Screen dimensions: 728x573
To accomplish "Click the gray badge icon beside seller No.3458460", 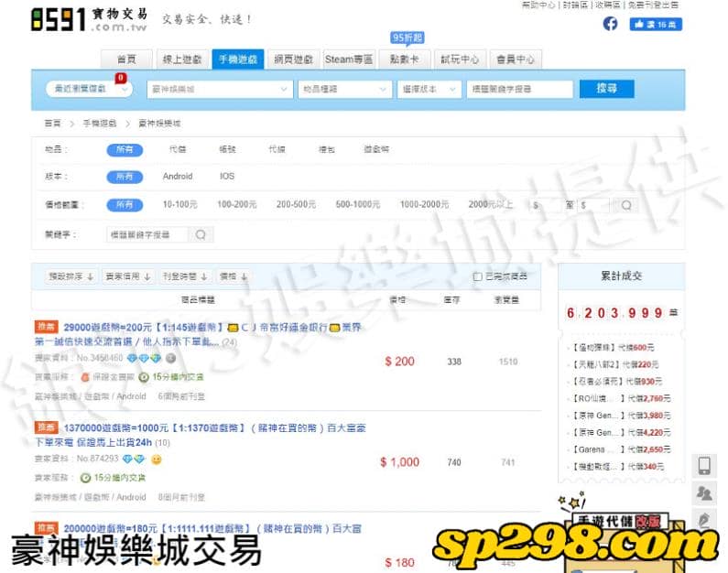I will [171, 358].
